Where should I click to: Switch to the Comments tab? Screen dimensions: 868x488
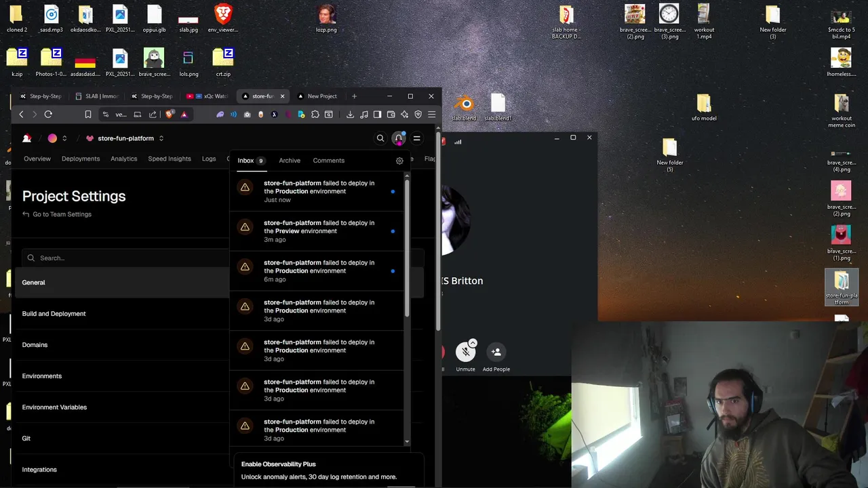pyautogui.click(x=329, y=161)
